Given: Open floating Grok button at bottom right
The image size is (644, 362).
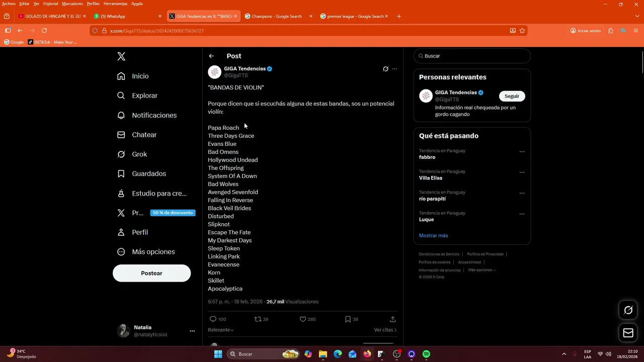Looking at the screenshot, I should 628,310.
